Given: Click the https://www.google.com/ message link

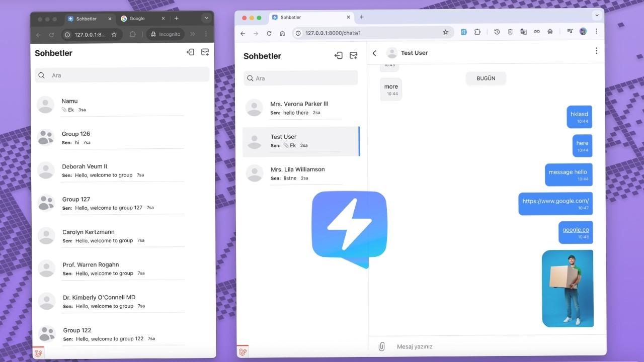Looking at the screenshot, I should (x=555, y=201).
